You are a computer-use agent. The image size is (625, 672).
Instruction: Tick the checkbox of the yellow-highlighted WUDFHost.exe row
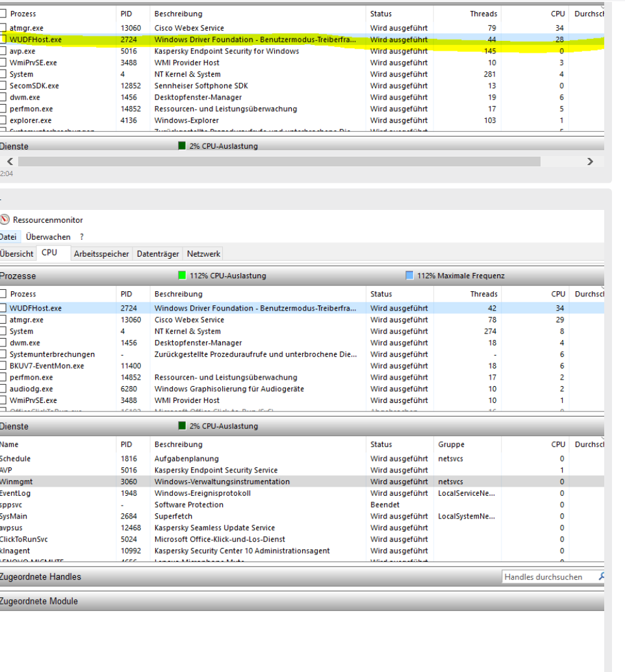[3, 40]
